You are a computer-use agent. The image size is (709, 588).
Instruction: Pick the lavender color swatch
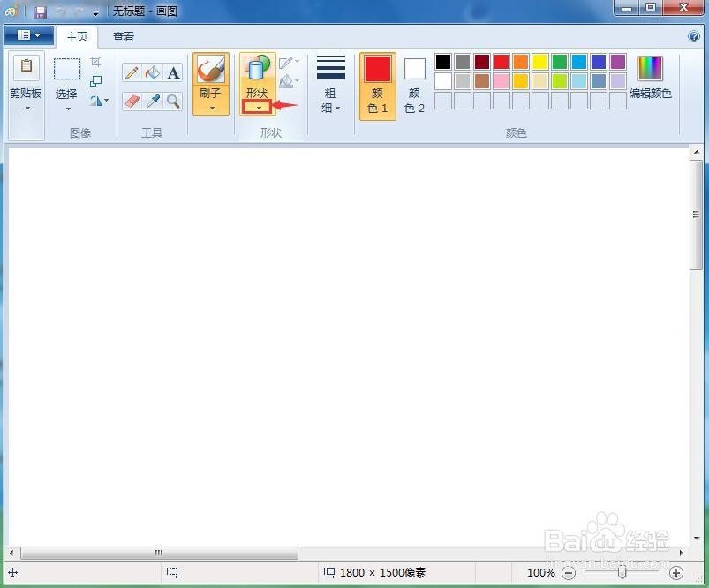tap(618, 81)
